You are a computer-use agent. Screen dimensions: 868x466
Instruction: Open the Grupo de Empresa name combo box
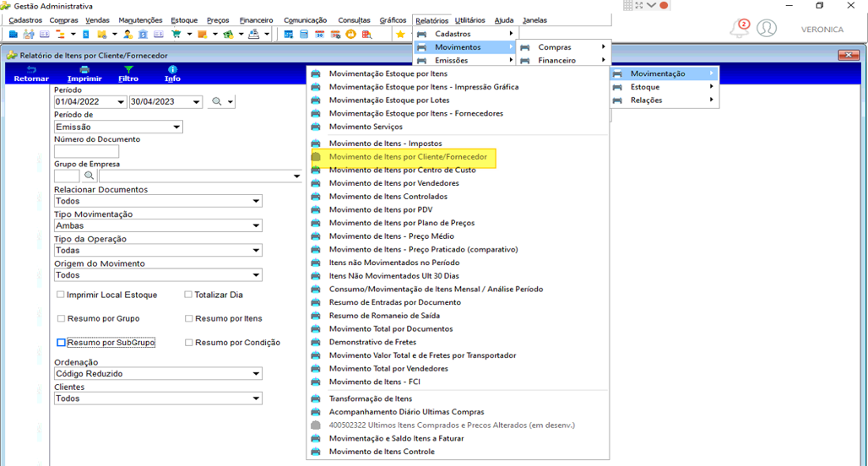coord(200,176)
